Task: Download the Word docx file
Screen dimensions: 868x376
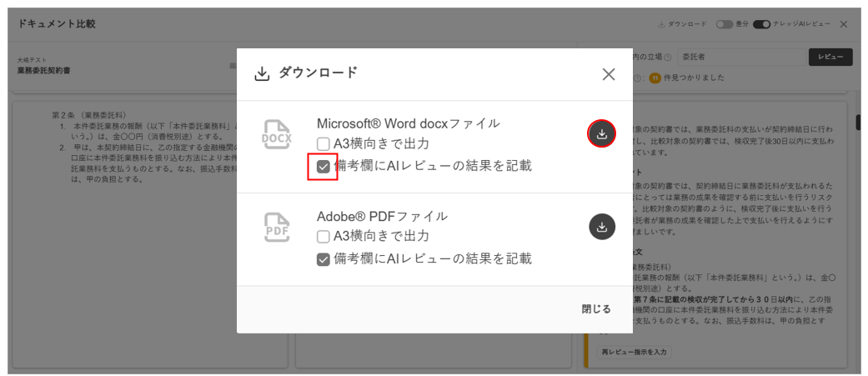Action: coord(602,133)
